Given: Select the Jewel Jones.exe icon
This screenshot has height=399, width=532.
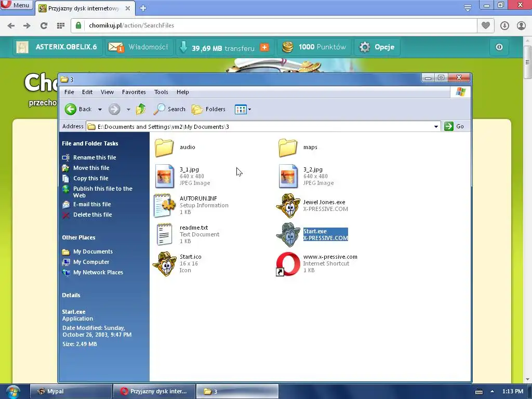Looking at the screenshot, I should pyautogui.click(x=288, y=206).
